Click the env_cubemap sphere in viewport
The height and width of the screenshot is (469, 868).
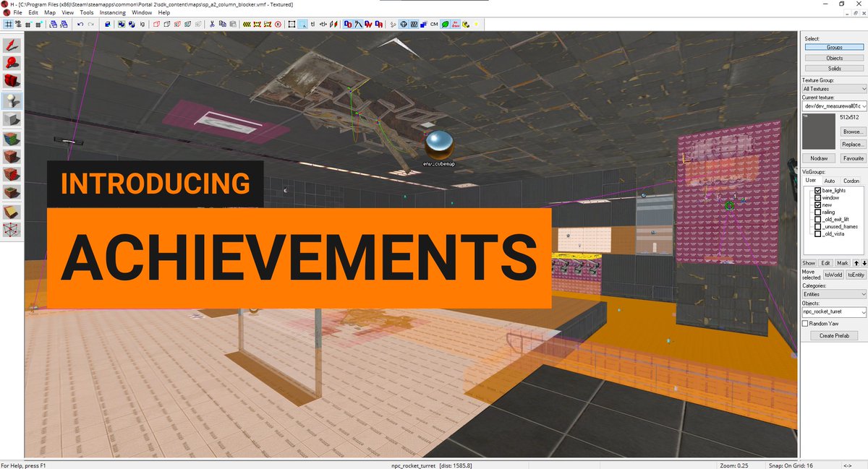(x=439, y=145)
